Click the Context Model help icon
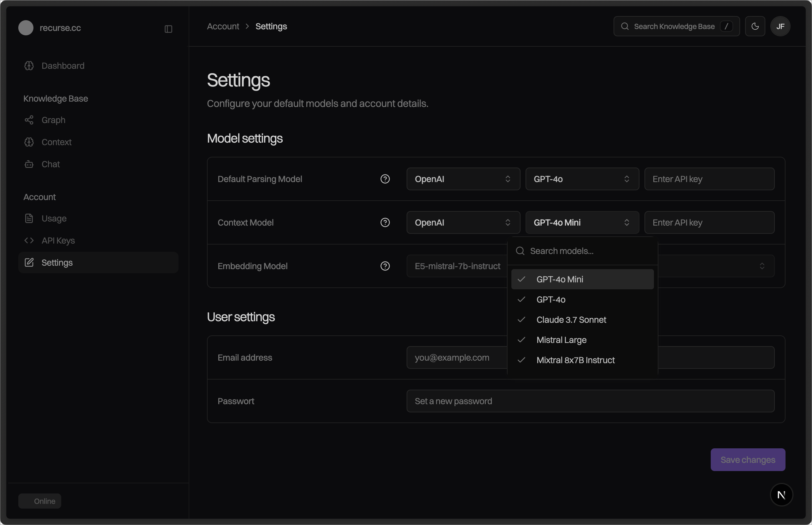 click(x=385, y=223)
